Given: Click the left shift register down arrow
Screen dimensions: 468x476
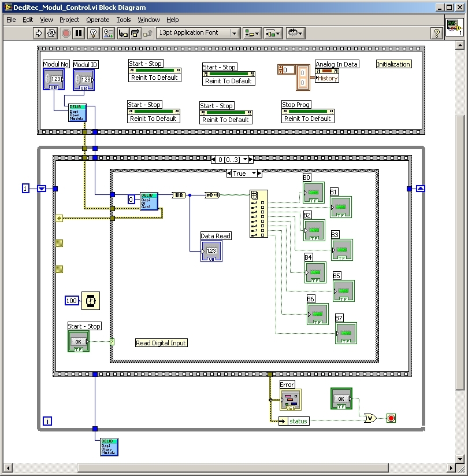Looking at the screenshot, I should tap(42, 189).
